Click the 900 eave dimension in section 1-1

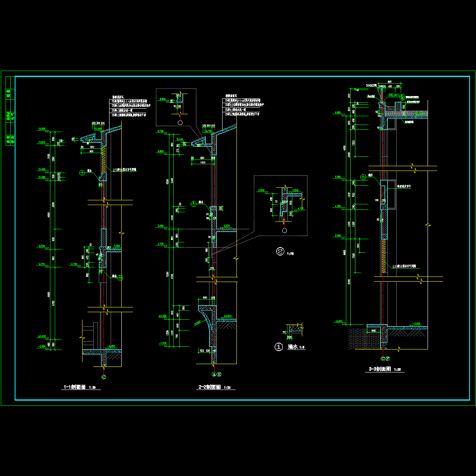(92, 151)
